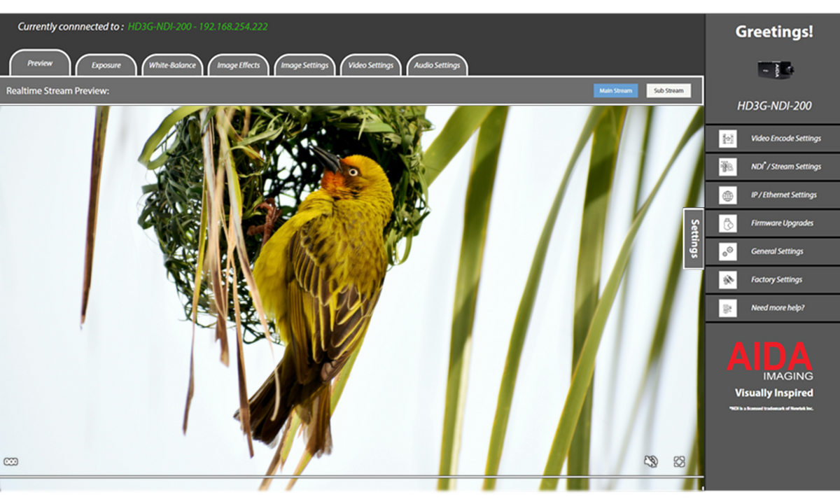The image size is (840, 504).
Task: Collapse the vertical Settings side tab
Action: [x=694, y=239]
